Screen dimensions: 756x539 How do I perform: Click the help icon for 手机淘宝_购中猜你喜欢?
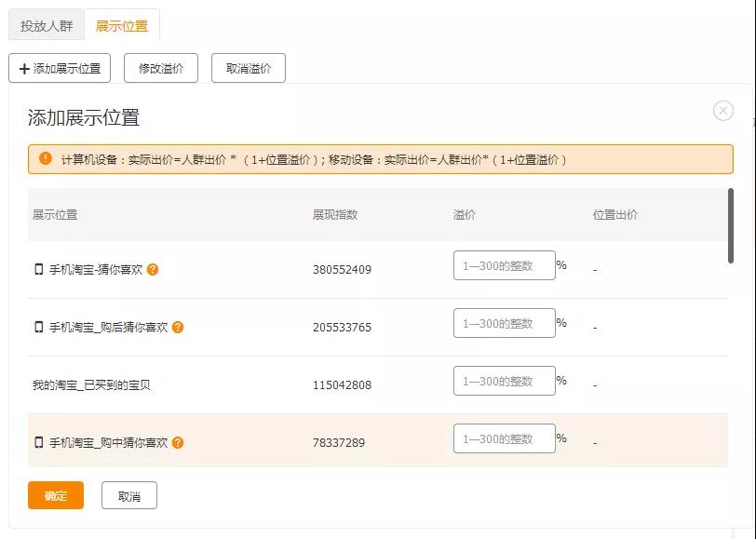tap(180, 441)
